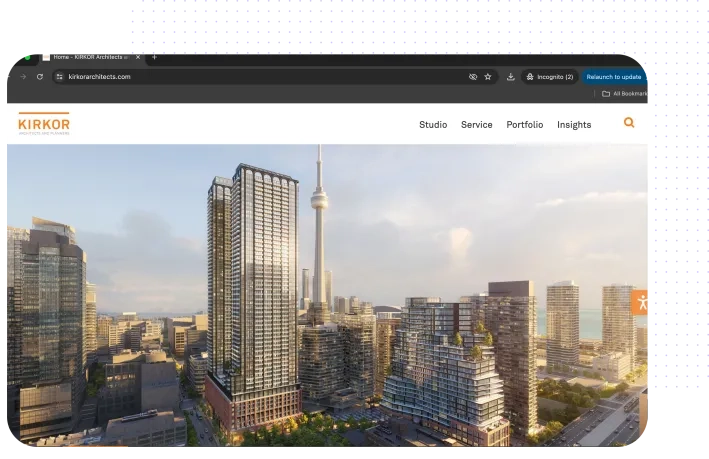The image size is (709, 459).
Task: Open the All Bookmarks folder
Action: tap(624, 94)
